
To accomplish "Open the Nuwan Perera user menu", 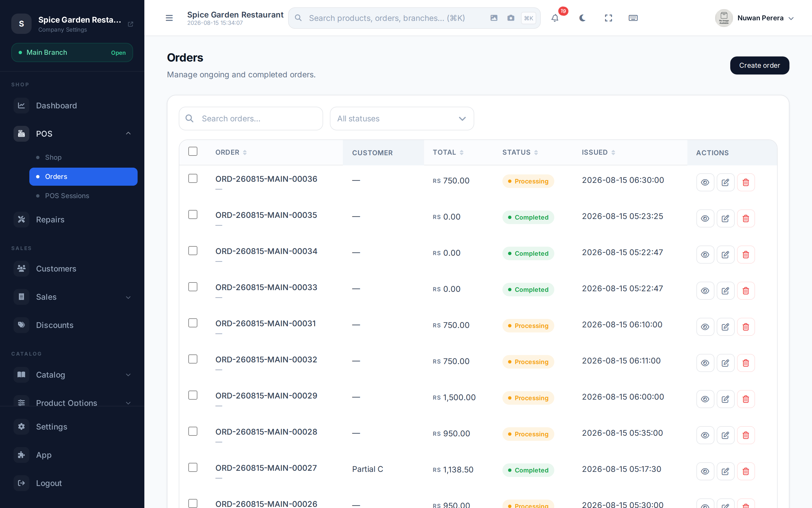I will click(754, 18).
